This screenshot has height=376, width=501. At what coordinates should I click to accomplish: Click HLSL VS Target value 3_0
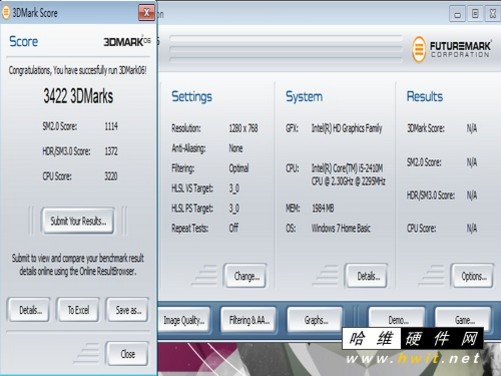point(234,189)
